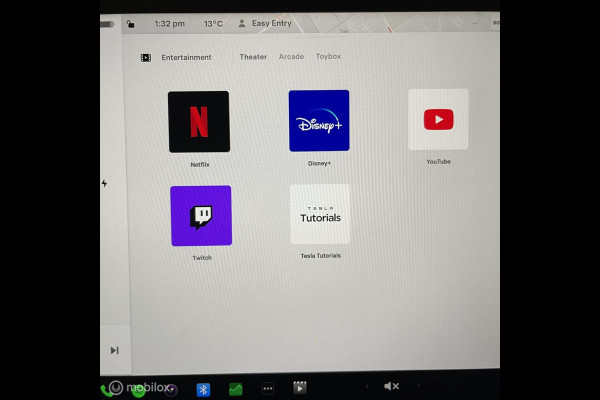600x400 pixels.
Task: Click the Tesla Tutorials label text
Action: click(x=321, y=256)
